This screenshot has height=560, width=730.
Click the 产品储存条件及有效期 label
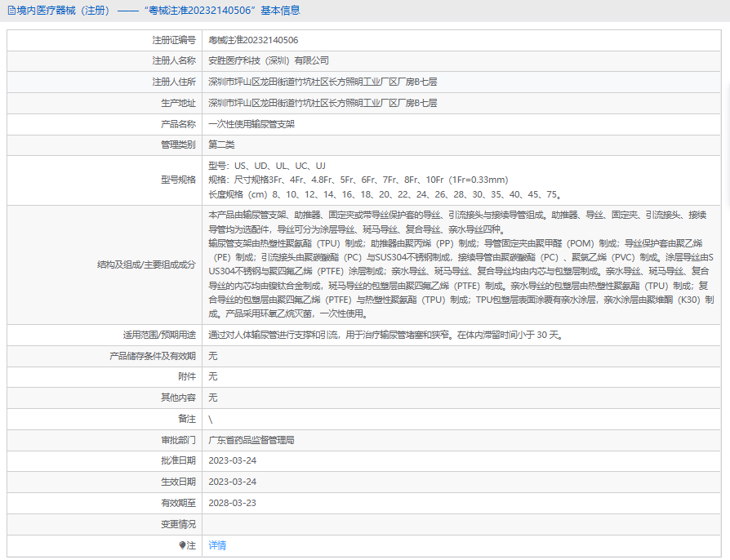click(x=153, y=357)
